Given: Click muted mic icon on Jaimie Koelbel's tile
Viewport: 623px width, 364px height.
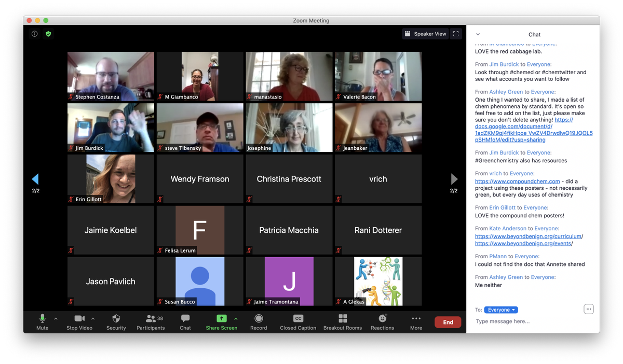Looking at the screenshot, I should coord(71,250).
